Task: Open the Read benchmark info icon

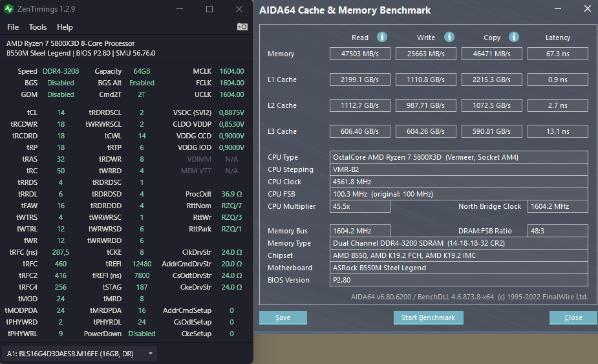Action: click(382, 37)
